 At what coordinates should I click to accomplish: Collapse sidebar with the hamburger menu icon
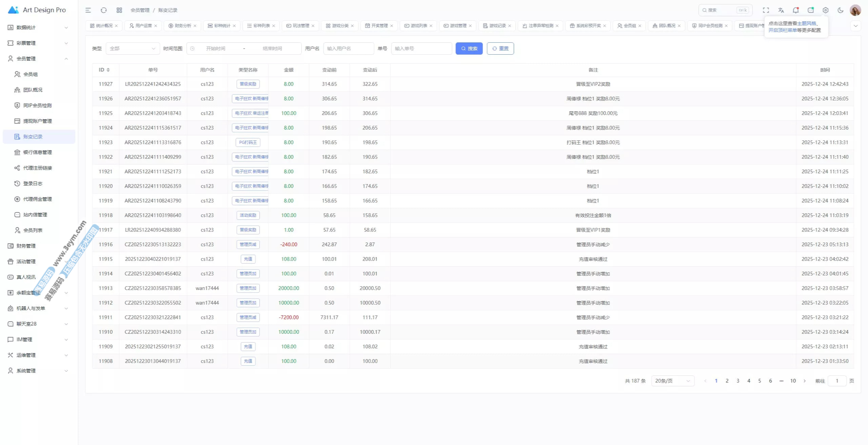(88, 10)
